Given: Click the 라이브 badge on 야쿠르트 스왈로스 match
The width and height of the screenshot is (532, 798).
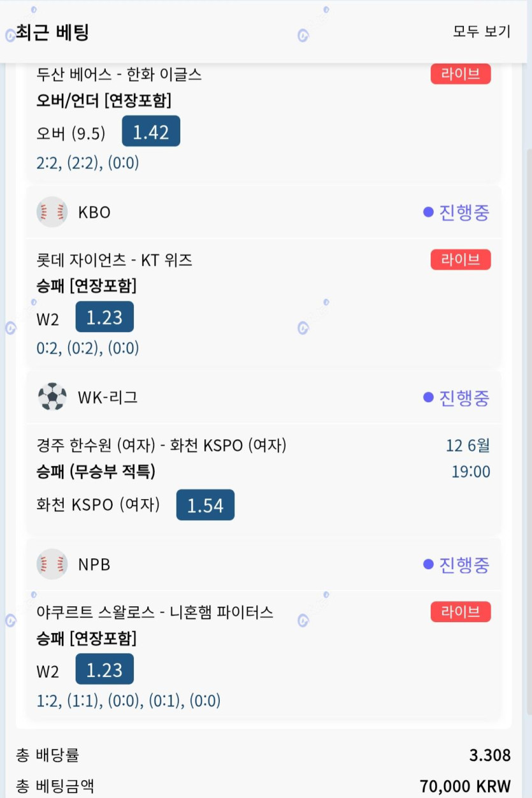Looking at the screenshot, I should pyautogui.click(x=461, y=612).
